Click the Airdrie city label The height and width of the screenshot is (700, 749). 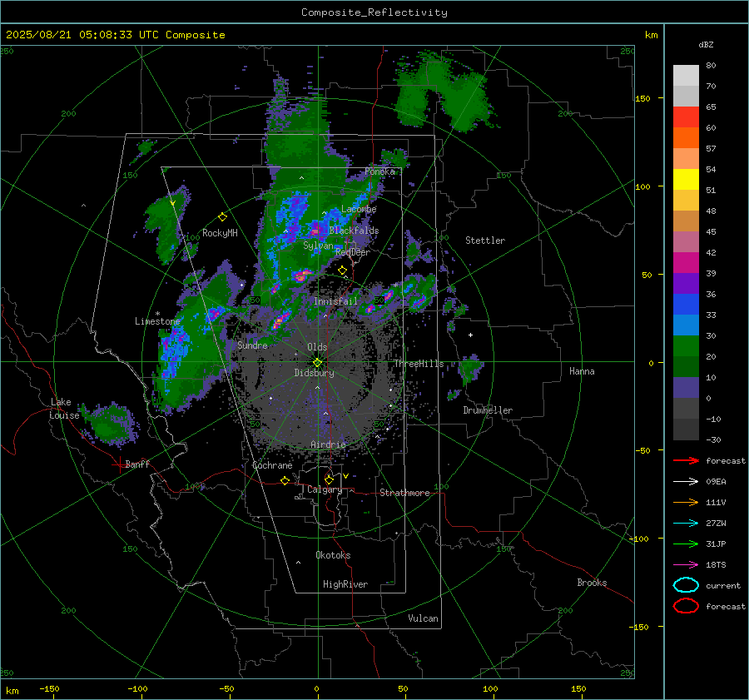coord(328,444)
